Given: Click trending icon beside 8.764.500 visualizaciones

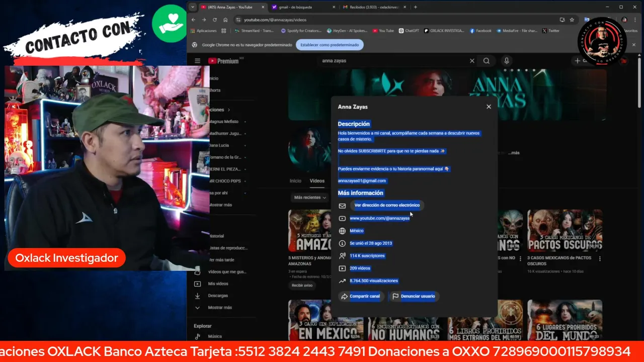Looking at the screenshot, I should pyautogui.click(x=342, y=281).
